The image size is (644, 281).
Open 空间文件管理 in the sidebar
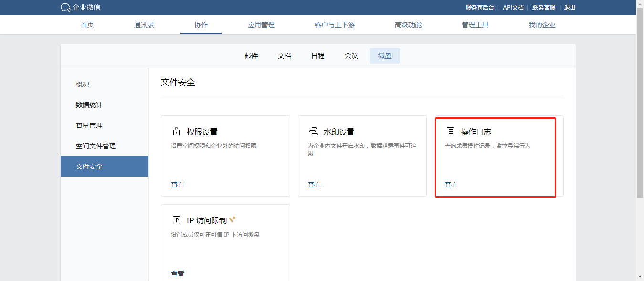point(104,146)
